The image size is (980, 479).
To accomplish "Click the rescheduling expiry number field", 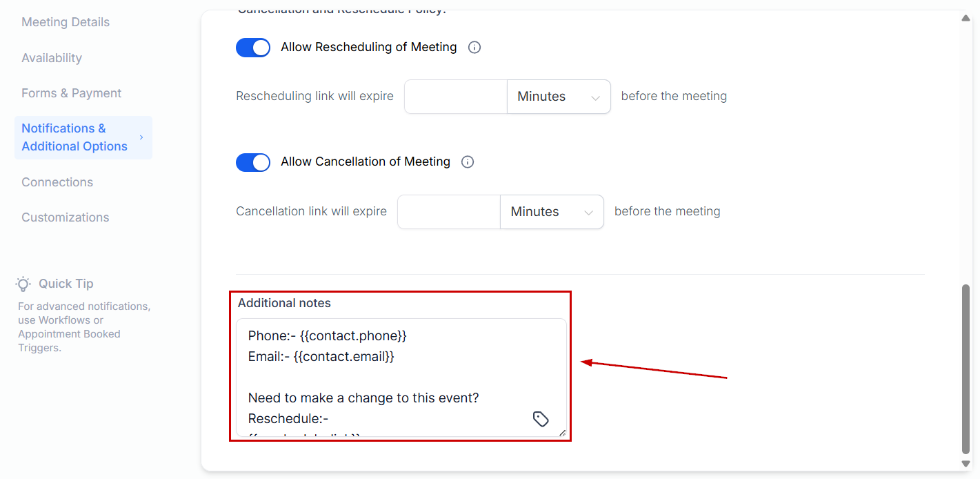I will (456, 97).
